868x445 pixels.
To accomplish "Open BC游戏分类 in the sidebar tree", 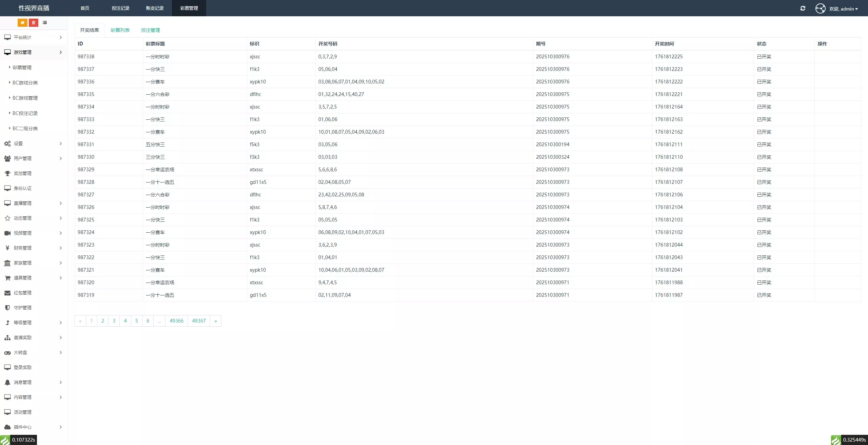I will coord(25,83).
